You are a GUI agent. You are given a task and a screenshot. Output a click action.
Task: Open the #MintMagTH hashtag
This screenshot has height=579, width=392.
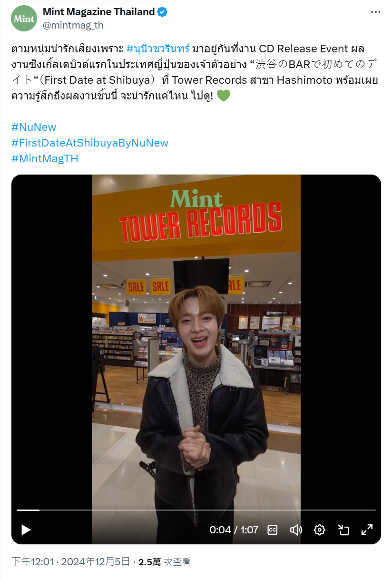(45, 158)
